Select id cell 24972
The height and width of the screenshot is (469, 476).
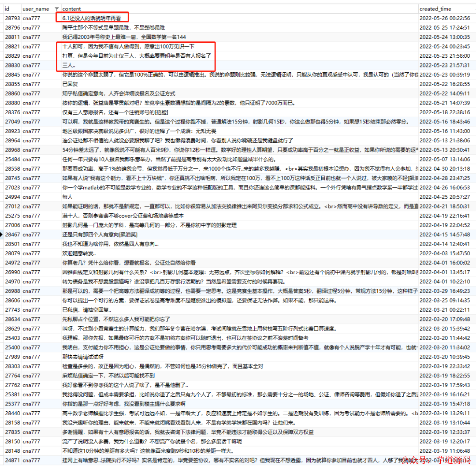coord(12,263)
